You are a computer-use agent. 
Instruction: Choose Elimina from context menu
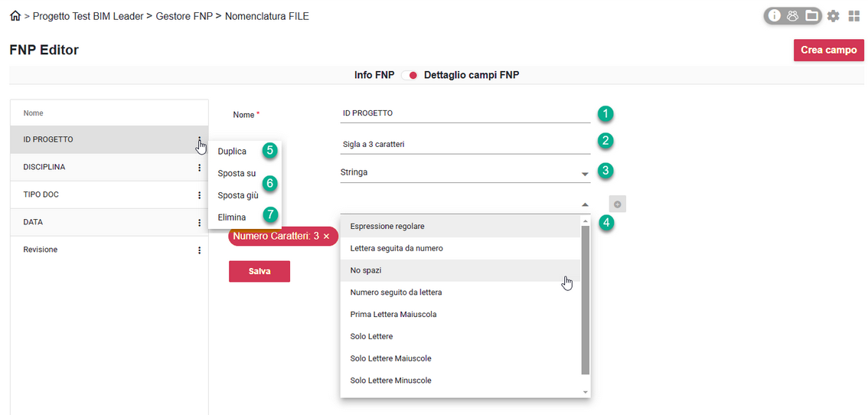[232, 217]
